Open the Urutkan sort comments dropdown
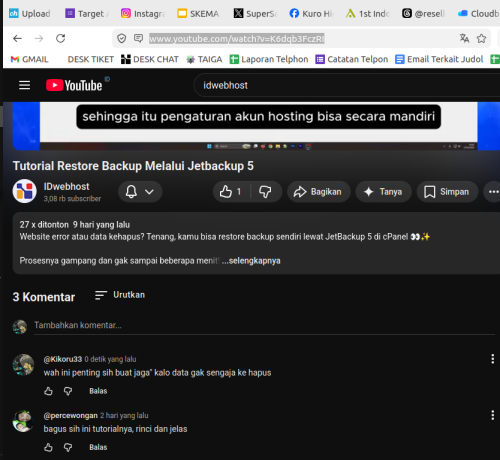500x460 pixels. pyautogui.click(x=120, y=295)
